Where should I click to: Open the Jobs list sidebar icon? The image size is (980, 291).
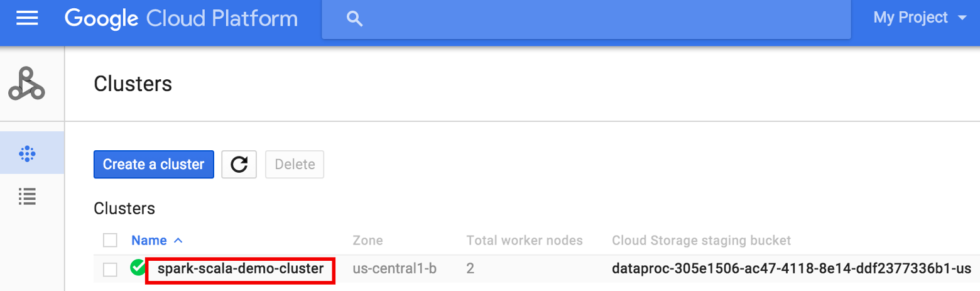click(x=27, y=197)
